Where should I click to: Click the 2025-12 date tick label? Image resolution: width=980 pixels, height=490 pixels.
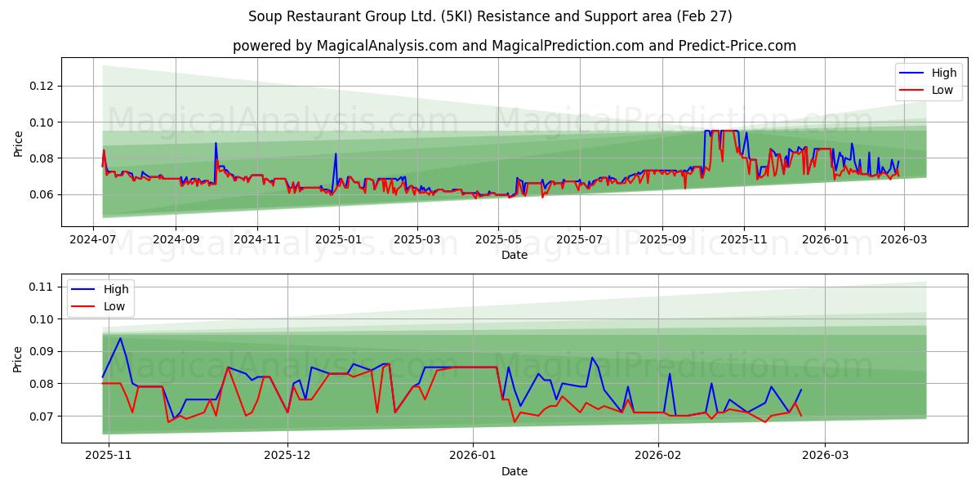tap(287, 457)
